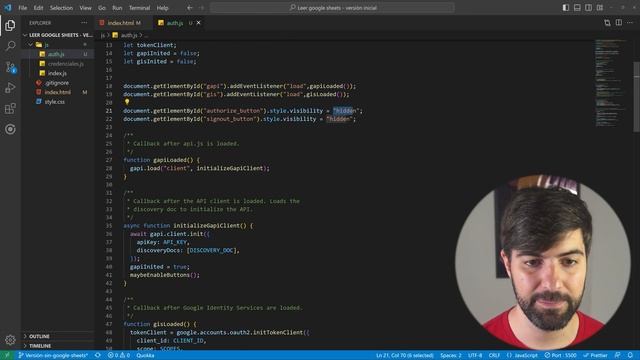Open errors and warnings count

(119, 355)
